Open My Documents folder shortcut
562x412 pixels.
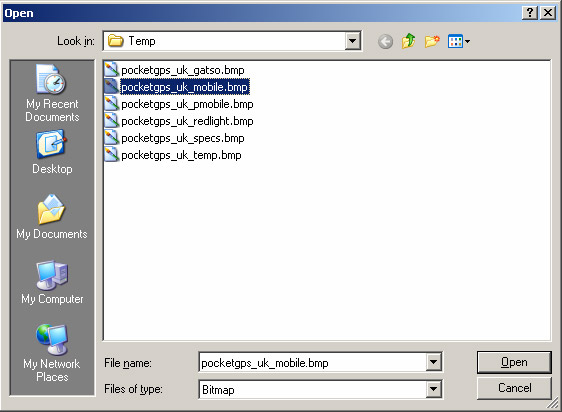(52, 217)
